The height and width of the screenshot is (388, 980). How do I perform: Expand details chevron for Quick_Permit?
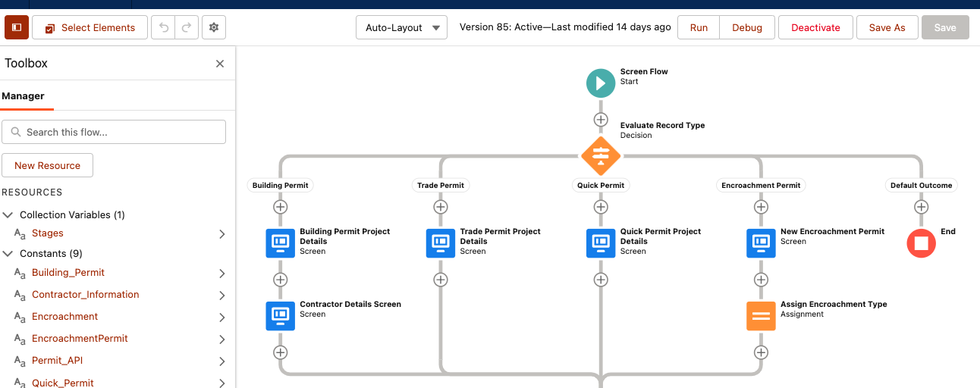click(222, 383)
